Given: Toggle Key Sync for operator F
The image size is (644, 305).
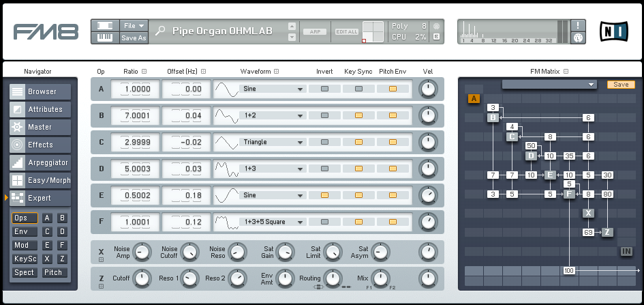Looking at the screenshot, I should [x=358, y=222].
